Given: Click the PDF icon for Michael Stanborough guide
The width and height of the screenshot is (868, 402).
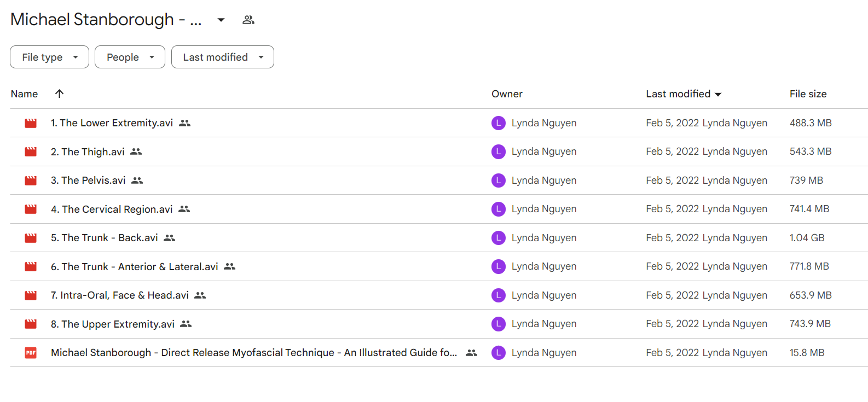Looking at the screenshot, I should click(x=31, y=353).
